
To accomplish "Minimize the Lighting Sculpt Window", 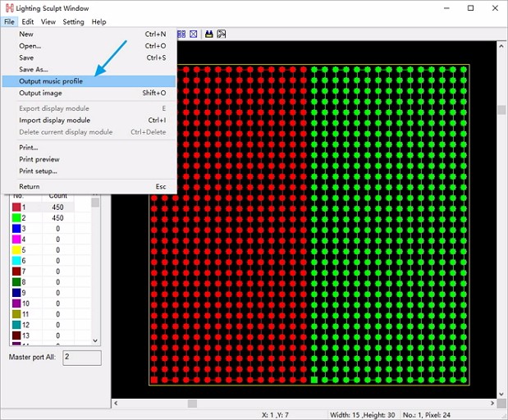I will pos(446,8).
